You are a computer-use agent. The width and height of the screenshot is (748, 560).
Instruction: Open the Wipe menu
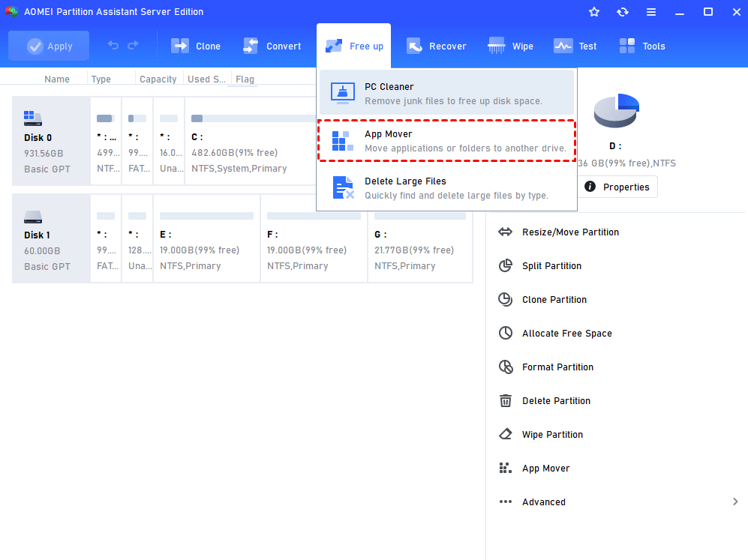[510, 46]
